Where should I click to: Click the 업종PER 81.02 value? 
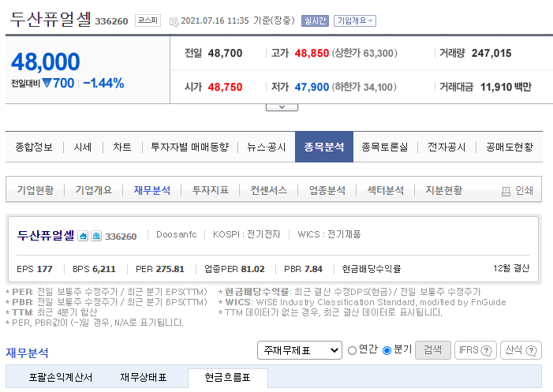[253, 269]
